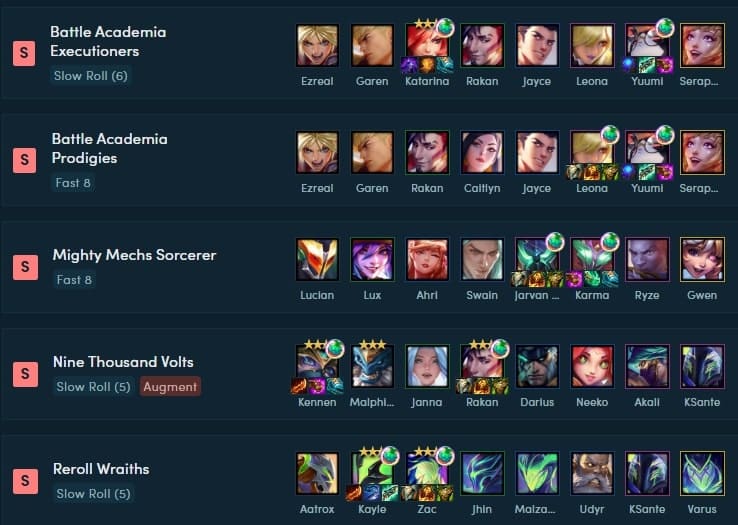Click Aatrox icon in Reroll Wraiths

coord(317,473)
